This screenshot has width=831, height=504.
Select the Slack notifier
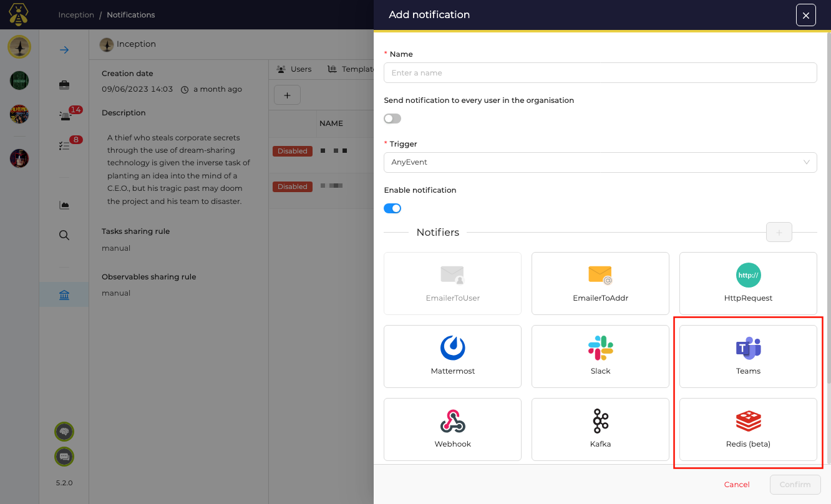pyautogui.click(x=600, y=356)
